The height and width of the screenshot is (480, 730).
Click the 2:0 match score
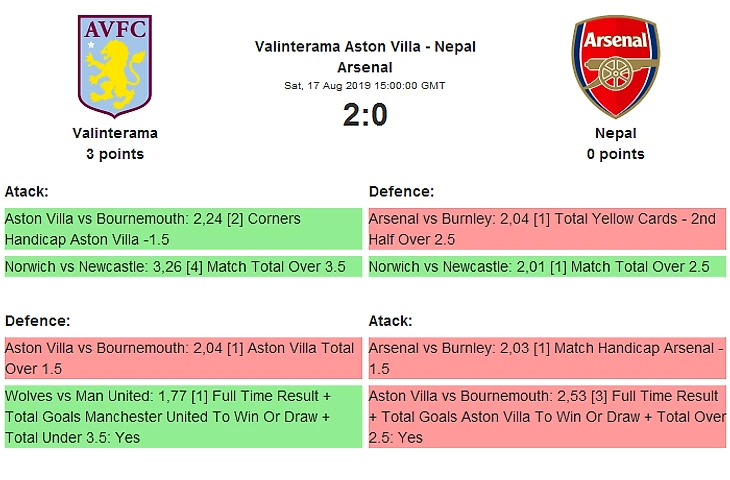(365, 116)
